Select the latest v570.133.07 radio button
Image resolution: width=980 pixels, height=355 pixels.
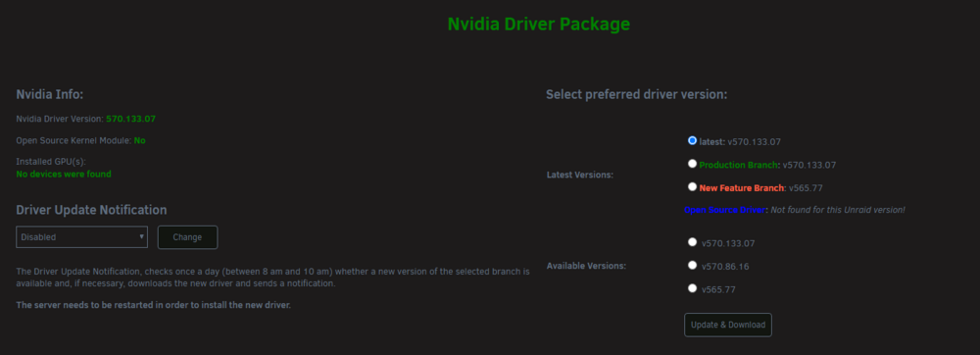coord(692,140)
